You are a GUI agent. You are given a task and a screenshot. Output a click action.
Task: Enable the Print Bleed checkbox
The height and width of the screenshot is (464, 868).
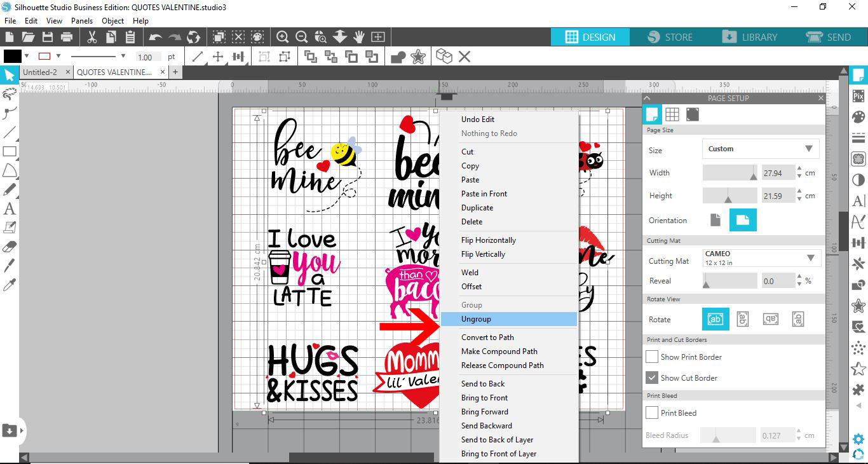(x=651, y=413)
